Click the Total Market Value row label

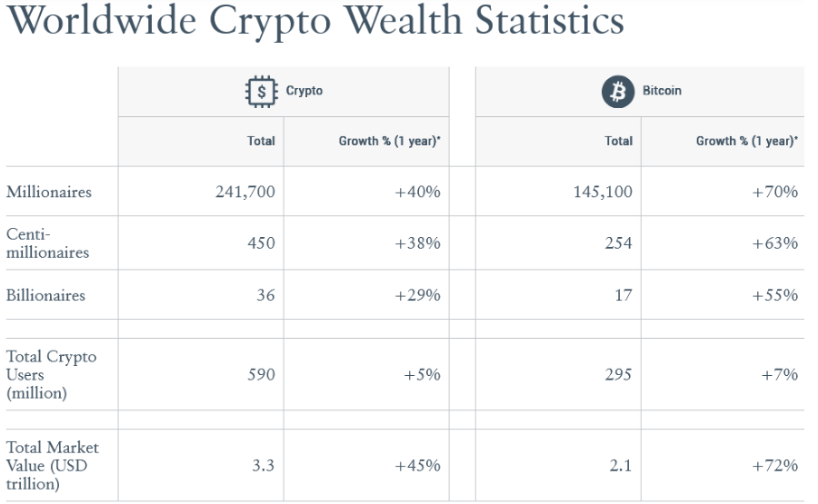click(52, 466)
